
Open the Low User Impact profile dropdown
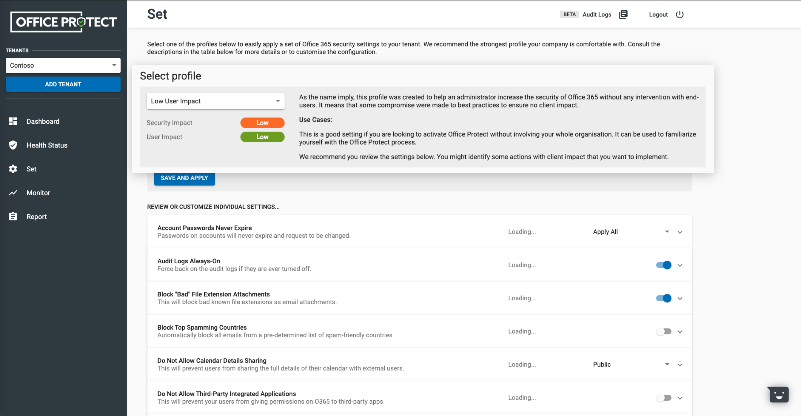(x=216, y=101)
